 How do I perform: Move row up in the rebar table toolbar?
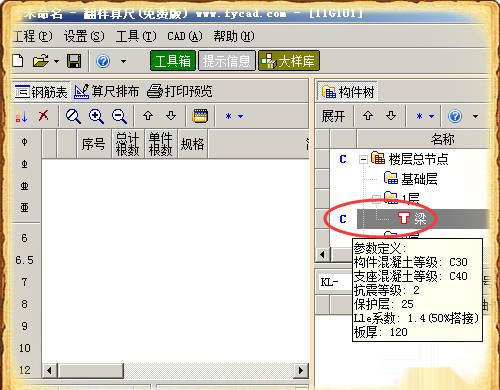pos(148,116)
